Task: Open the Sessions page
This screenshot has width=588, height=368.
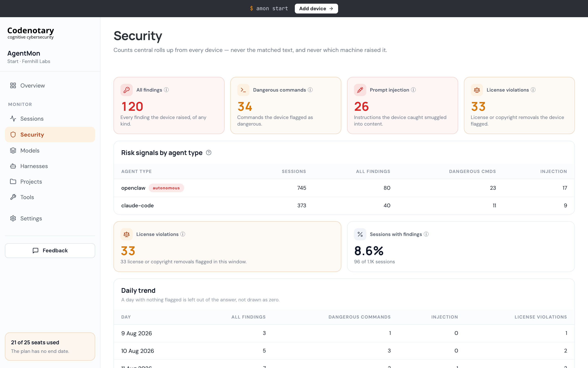Action: [x=50, y=119]
